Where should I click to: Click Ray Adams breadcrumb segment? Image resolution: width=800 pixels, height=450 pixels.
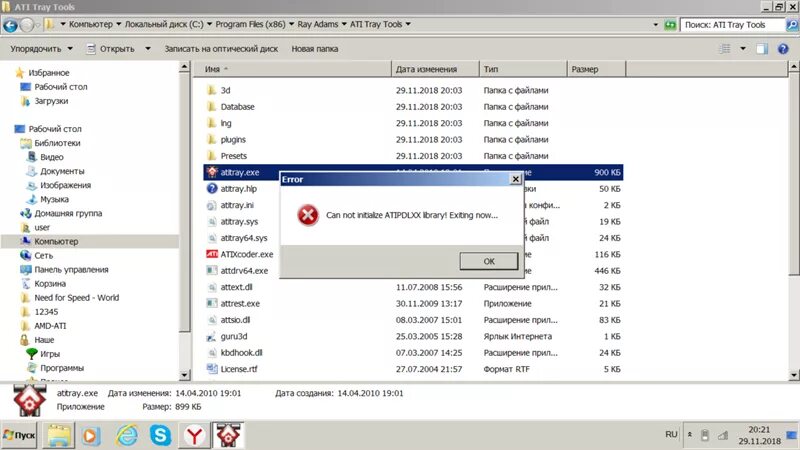point(318,24)
